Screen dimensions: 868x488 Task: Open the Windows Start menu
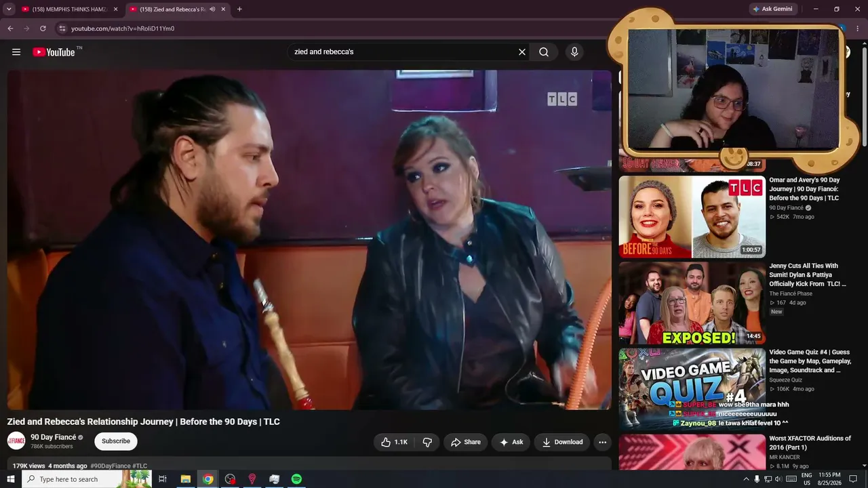[10, 479]
